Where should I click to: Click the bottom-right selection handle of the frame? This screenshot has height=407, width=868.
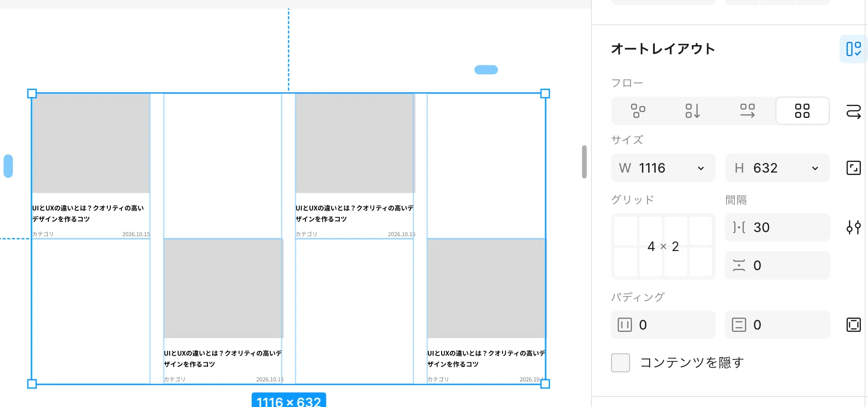click(545, 384)
